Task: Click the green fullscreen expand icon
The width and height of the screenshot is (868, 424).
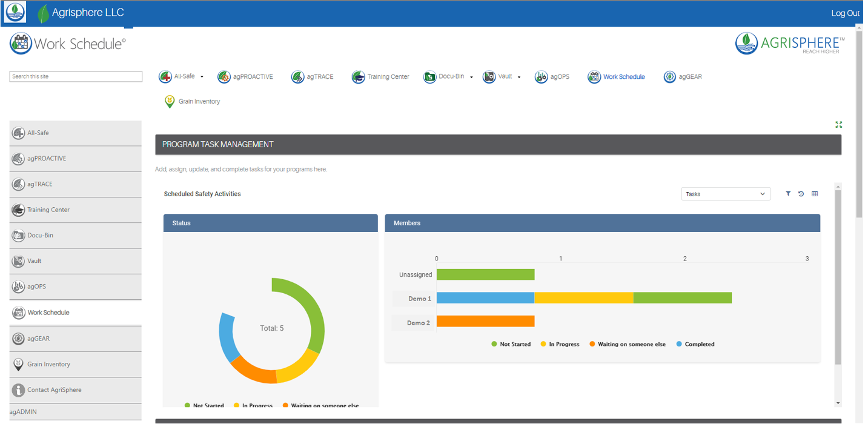Action: (x=838, y=125)
